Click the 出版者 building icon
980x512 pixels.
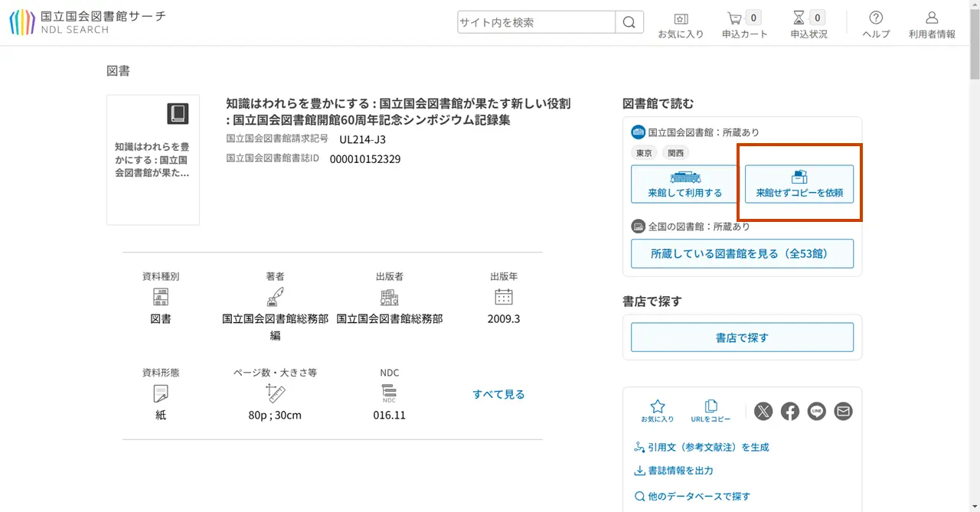pyautogui.click(x=390, y=297)
